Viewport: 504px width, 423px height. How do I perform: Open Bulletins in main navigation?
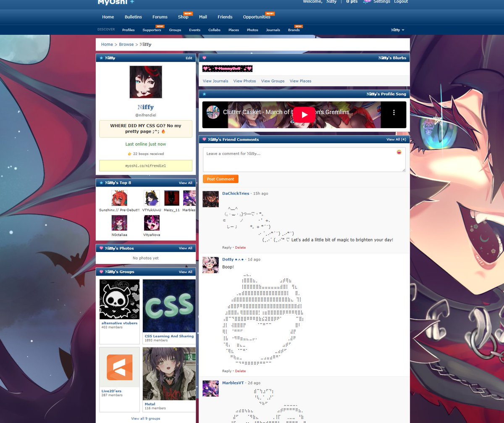(x=133, y=17)
